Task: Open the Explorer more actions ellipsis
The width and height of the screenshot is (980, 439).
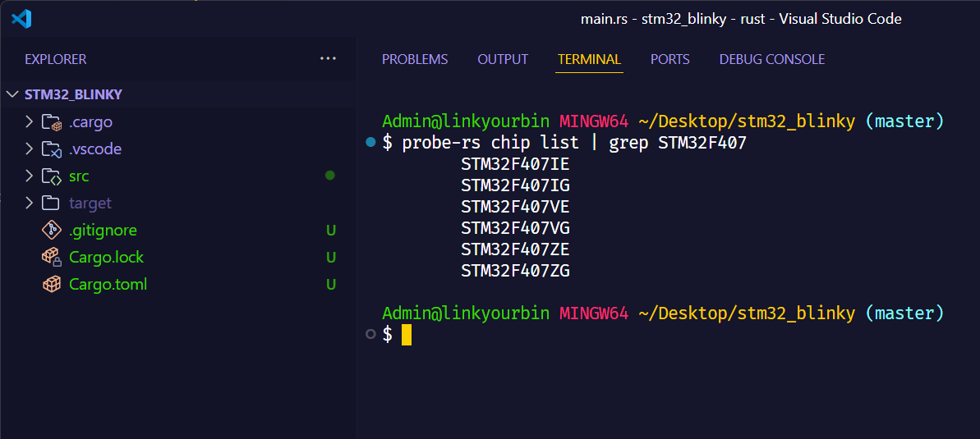Action: [x=328, y=59]
